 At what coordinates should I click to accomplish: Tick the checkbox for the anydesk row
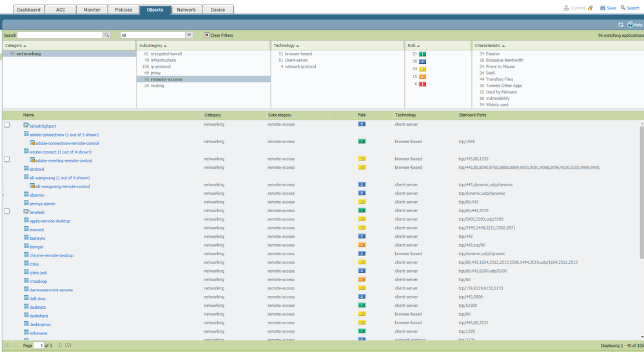point(7,211)
